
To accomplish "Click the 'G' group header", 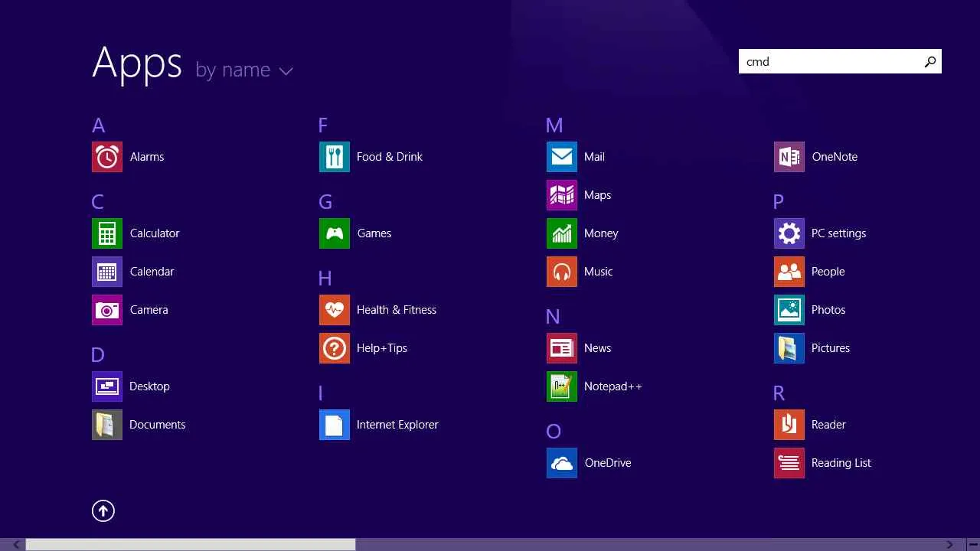I will [x=325, y=202].
